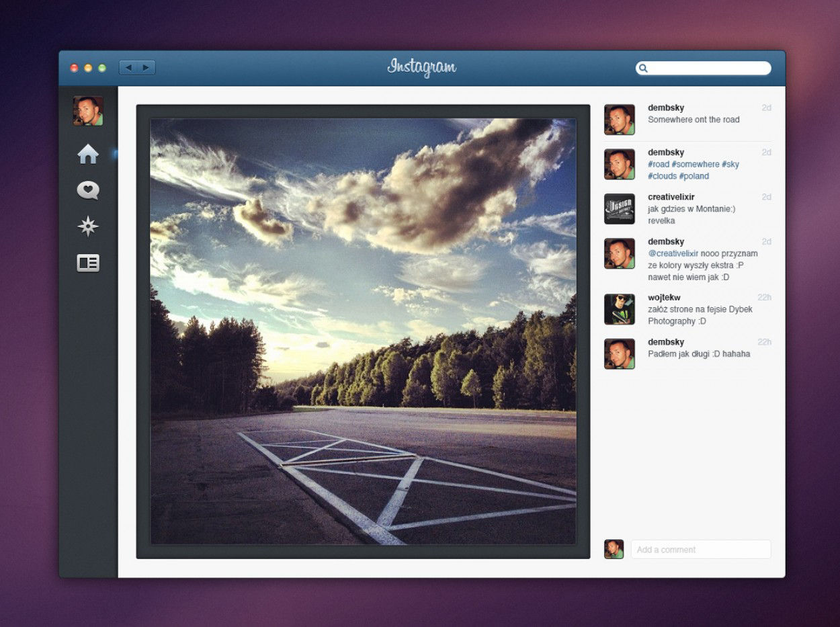Open wojtekw's username in comments
The width and height of the screenshot is (840, 627).
(664, 297)
